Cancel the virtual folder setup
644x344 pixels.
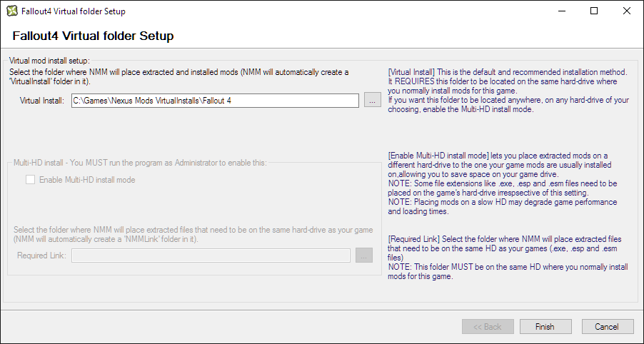[x=608, y=327]
